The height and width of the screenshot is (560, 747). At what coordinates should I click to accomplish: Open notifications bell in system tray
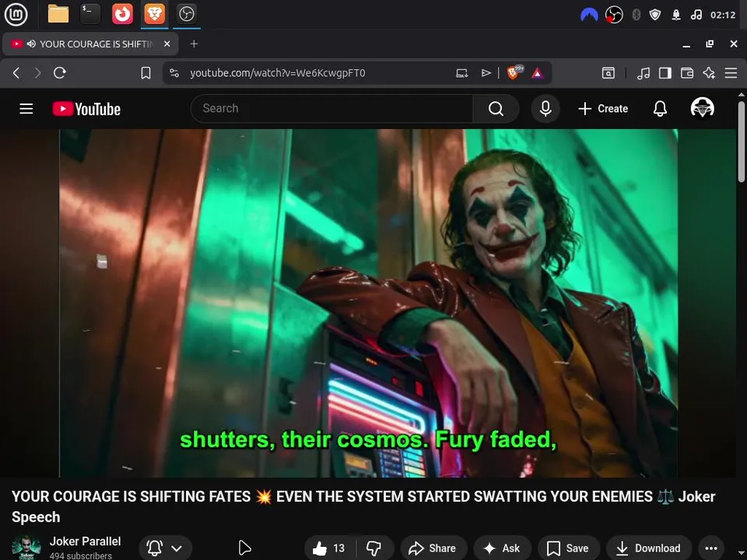pyautogui.click(x=676, y=16)
